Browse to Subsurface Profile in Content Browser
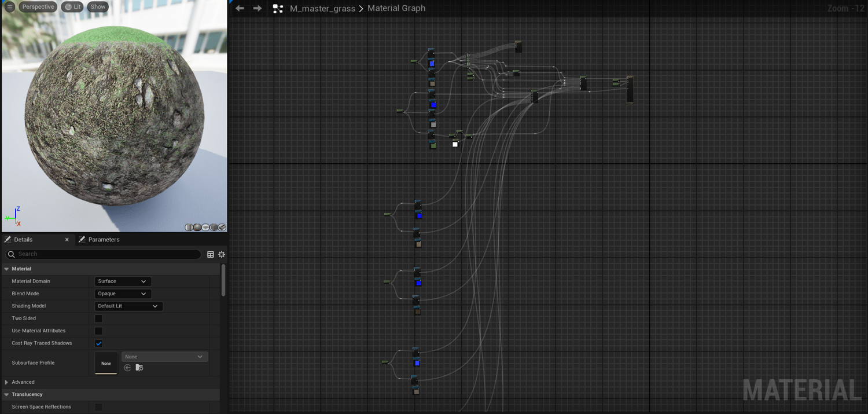Viewport: 868px width, 414px height. [139, 368]
